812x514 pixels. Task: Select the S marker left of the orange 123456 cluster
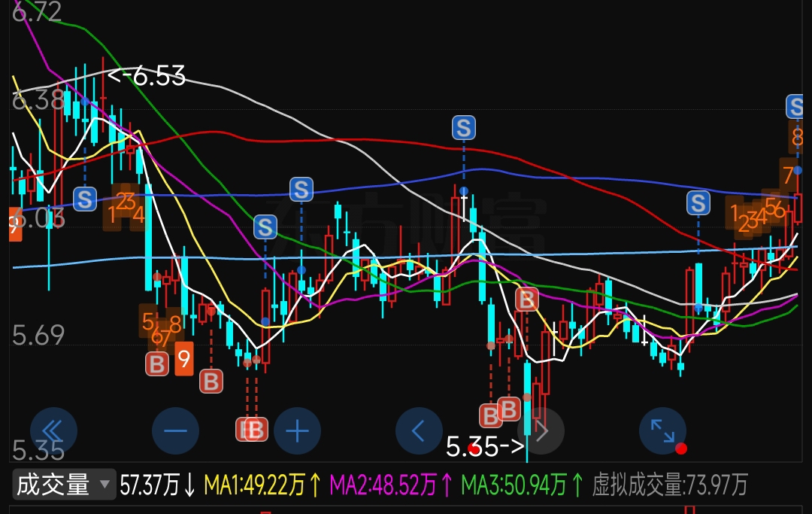[698, 202]
